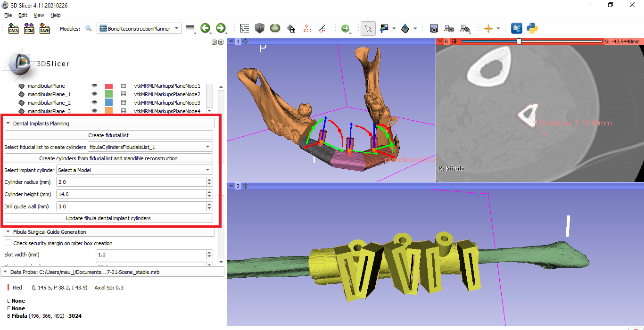Search modules with the magnifier icon
The image size is (644, 330).
pyautogui.click(x=89, y=28)
